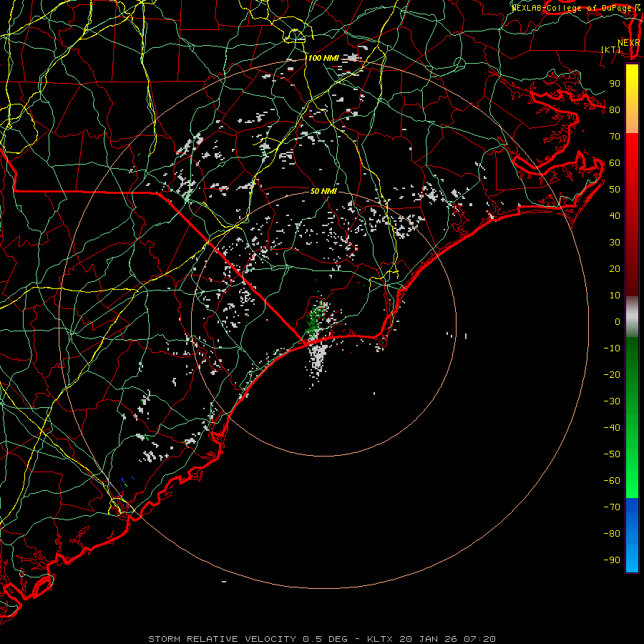This screenshot has width=644, height=644.
Task: Click the 20 value on velocity scale
Action: click(615, 268)
